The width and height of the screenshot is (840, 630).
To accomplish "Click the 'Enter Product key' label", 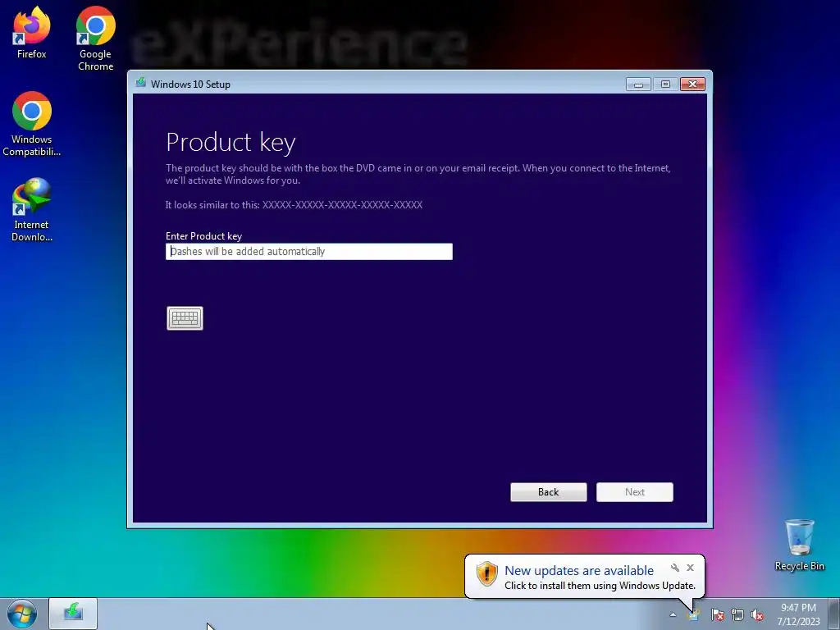I will pos(203,235).
